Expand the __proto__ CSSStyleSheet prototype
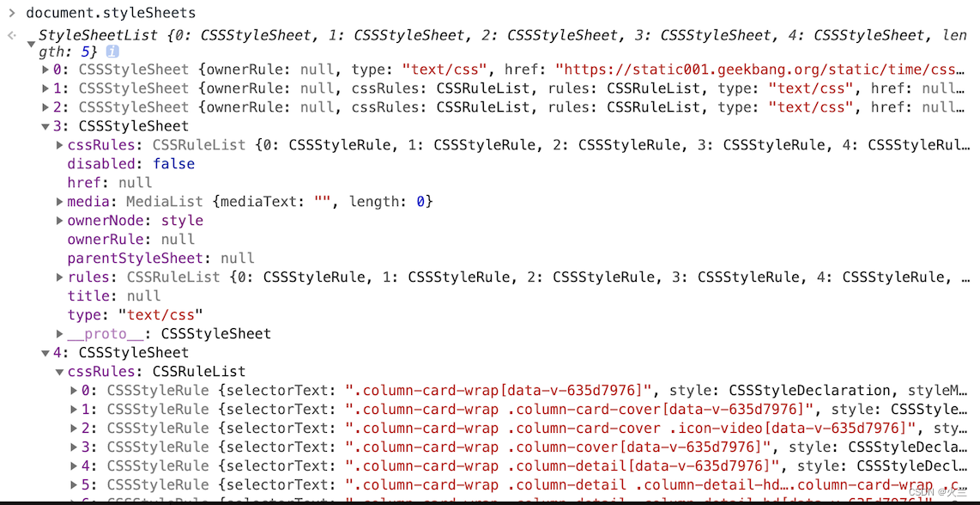The height and width of the screenshot is (505, 980). tap(59, 333)
